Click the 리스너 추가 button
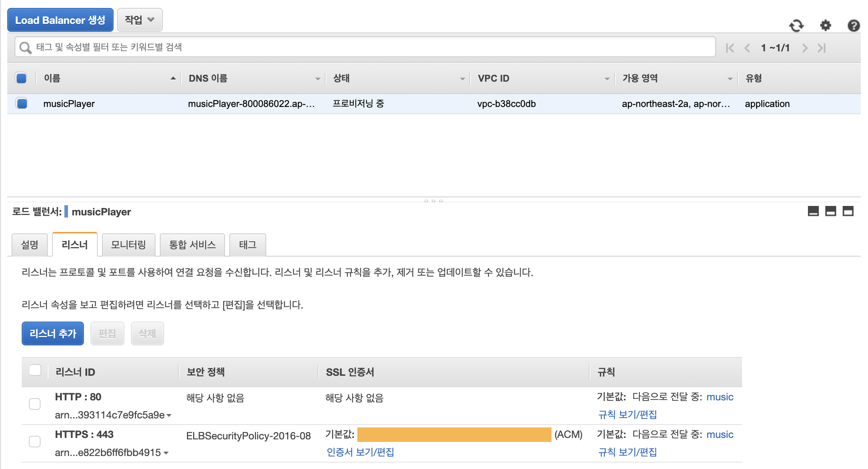Screen dimensions: 868x469 point(53,334)
